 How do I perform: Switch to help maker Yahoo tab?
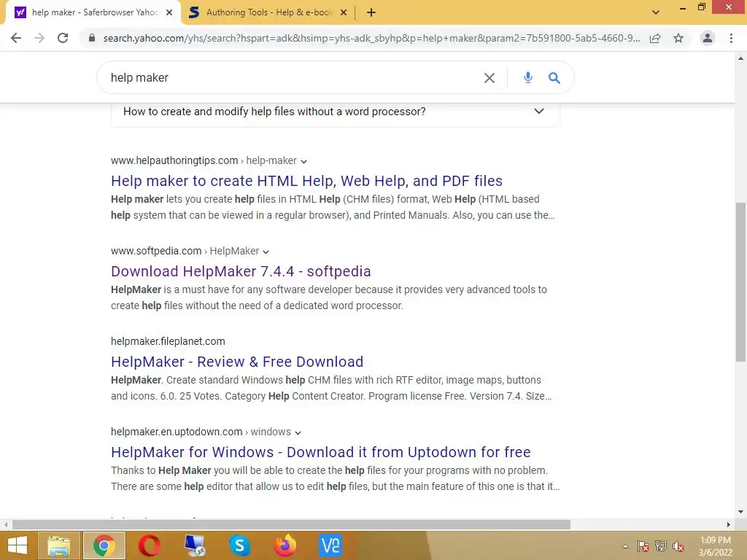pos(94,12)
